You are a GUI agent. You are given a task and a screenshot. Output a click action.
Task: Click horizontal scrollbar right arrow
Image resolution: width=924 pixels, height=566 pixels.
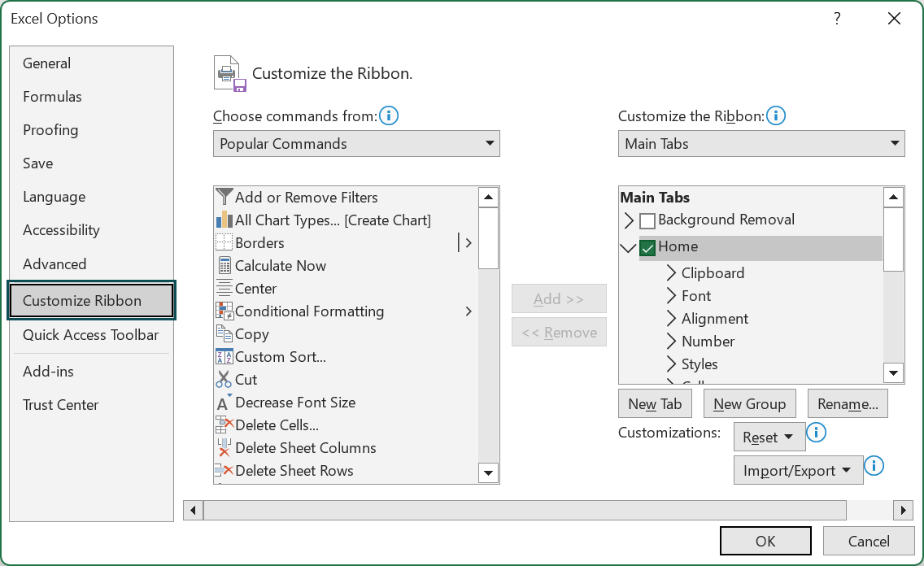coord(903,510)
